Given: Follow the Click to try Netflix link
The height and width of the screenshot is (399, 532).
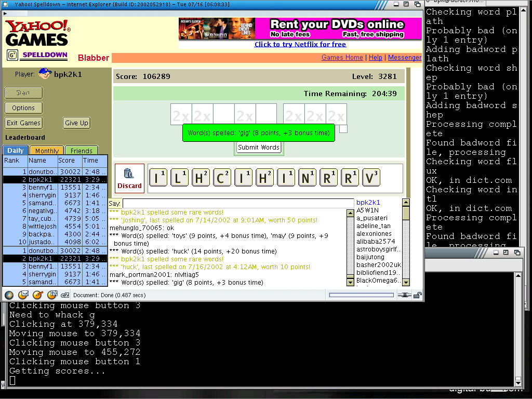Looking at the screenshot, I should click(x=300, y=45).
